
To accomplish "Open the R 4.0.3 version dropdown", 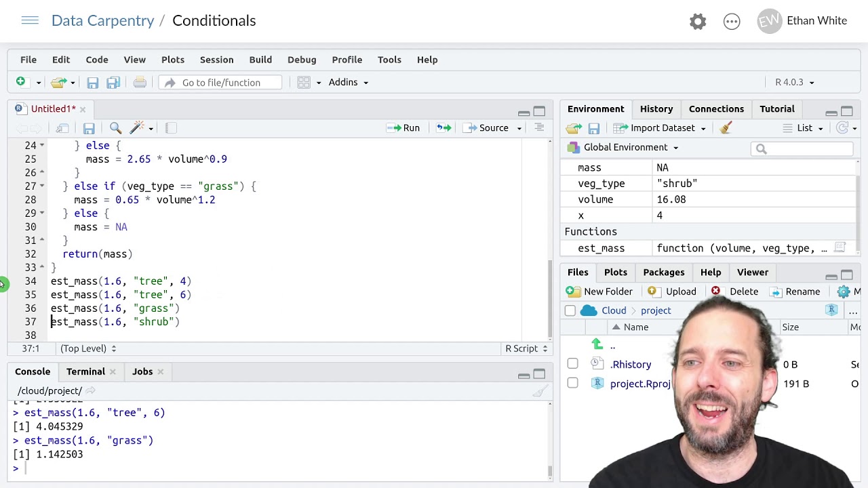I will (795, 82).
